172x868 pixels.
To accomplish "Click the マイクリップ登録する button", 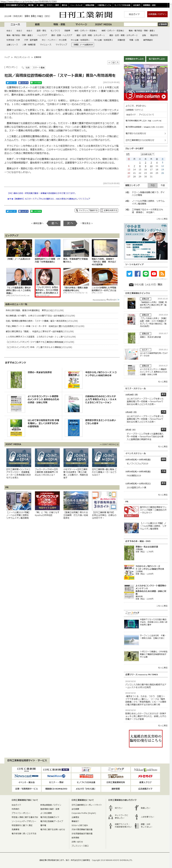I will [x=87, y=210].
